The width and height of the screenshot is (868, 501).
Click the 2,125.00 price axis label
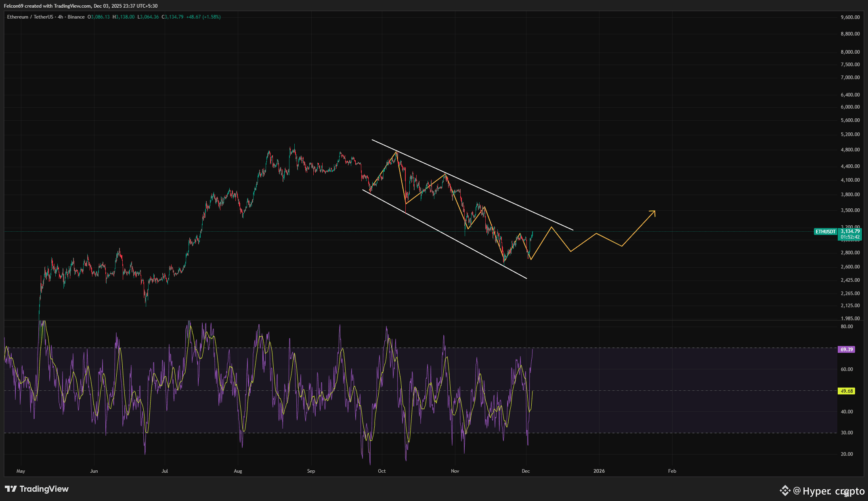850,306
